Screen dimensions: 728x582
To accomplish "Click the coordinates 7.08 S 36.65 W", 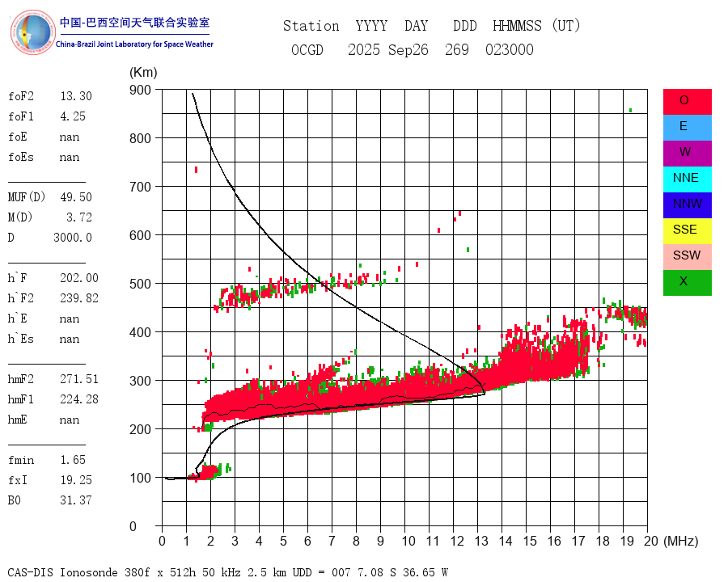I will (404, 572).
